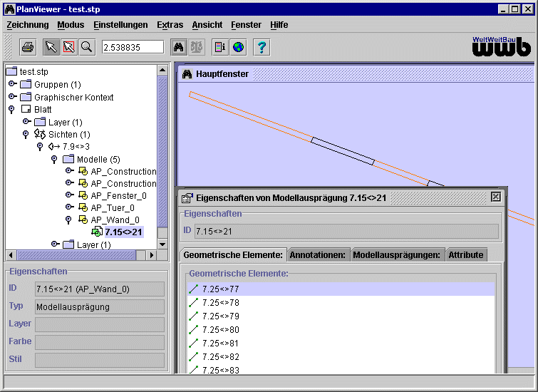Click the tree scroll down arrow
The width and height of the screenshot is (538, 392).
pyautogui.click(x=162, y=244)
